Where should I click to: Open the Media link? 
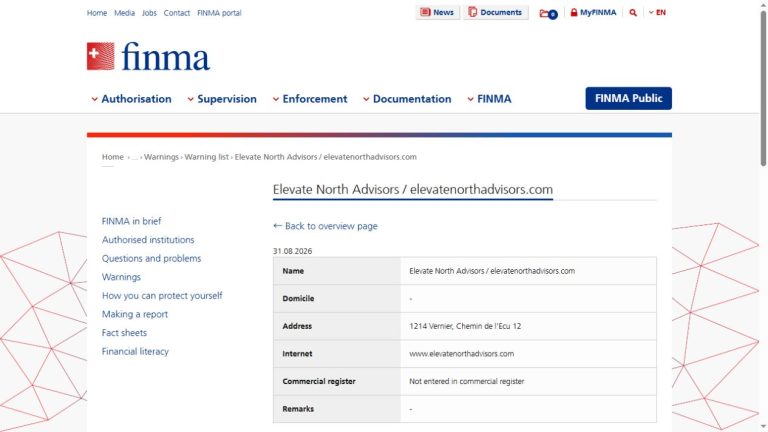coord(124,13)
